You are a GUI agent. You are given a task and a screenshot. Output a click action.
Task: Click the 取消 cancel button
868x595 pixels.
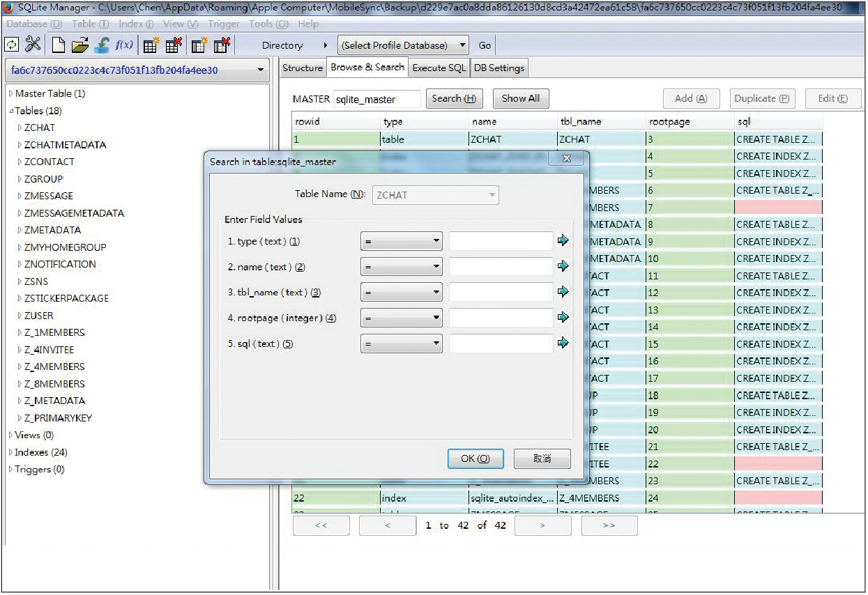pyautogui.click(x=542, y=458)
